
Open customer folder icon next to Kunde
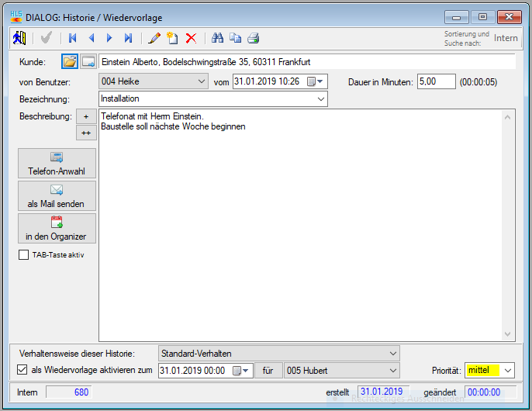(x=70, y=62)
